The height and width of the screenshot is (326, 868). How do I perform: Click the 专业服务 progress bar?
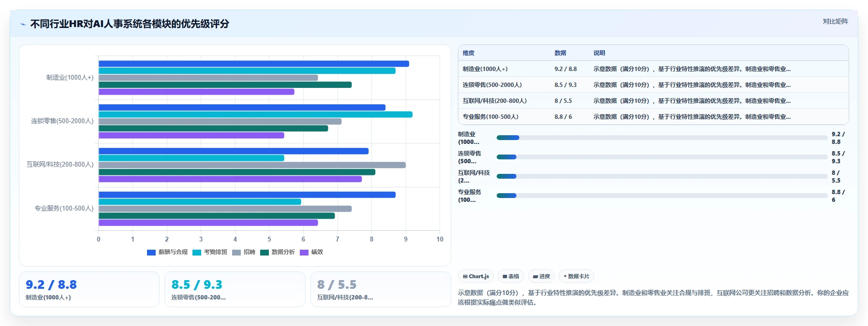(x=662, y=196)
